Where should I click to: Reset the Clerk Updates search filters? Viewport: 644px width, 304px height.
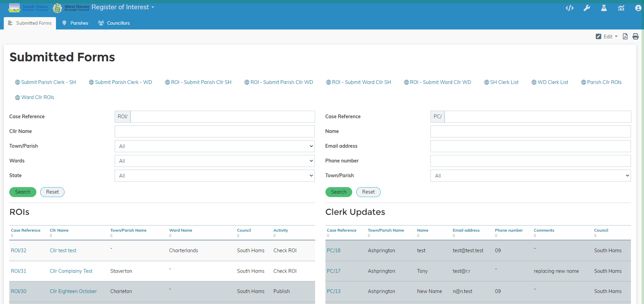pos(368,192)
